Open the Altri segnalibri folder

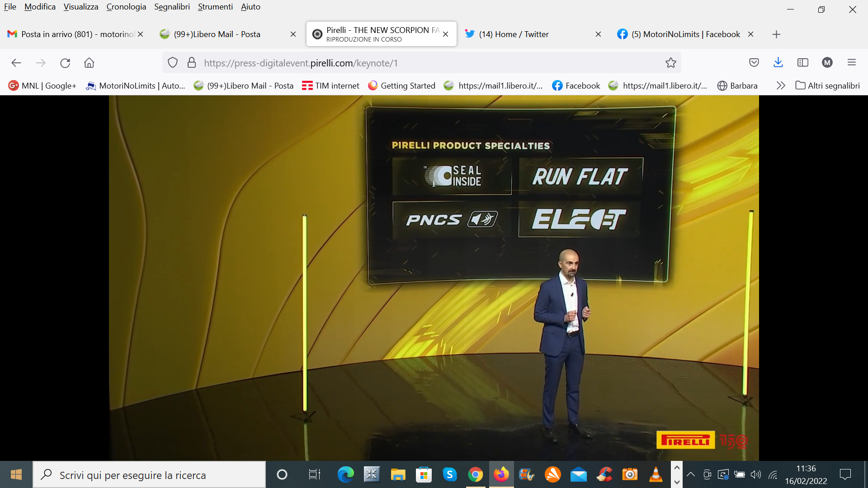point(828,85)
